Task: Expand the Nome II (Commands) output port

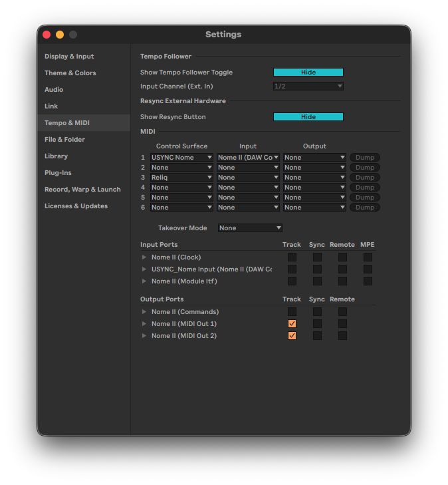Action: (x=144, y=312)
